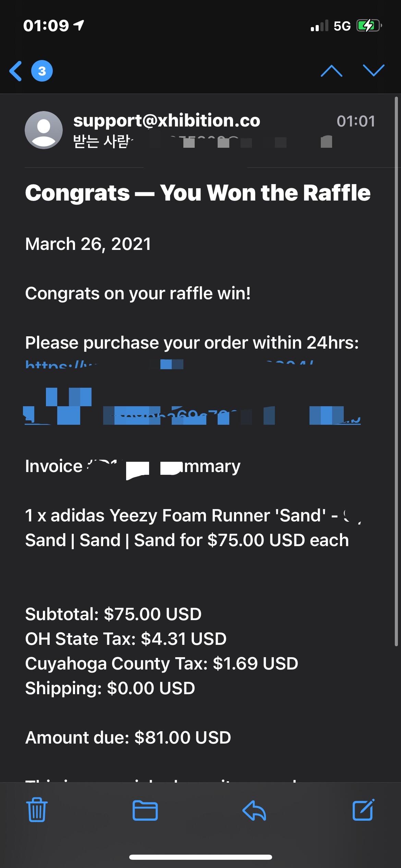Tap the Amount due $81.00 USD text
This screenshot has width=401, height=868.
pyautogui.click(x=128, y=737)
